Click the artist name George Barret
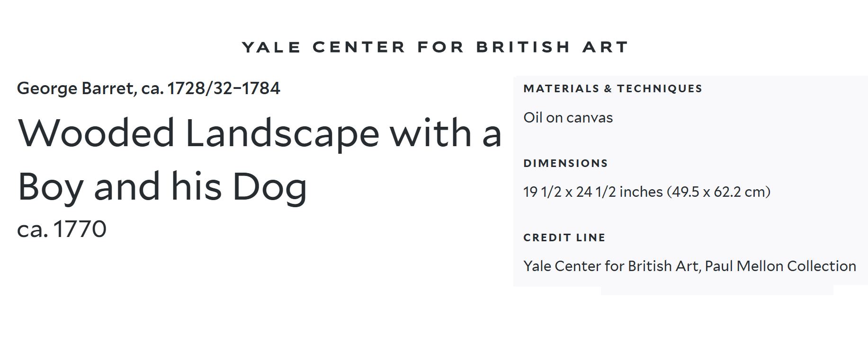The width and height of the screenshot is (868, 351). 76,88
